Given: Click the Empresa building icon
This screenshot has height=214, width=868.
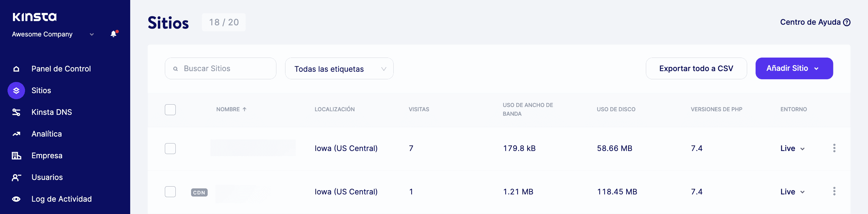Looking at the screenshot, I should (x=16, y=156).
